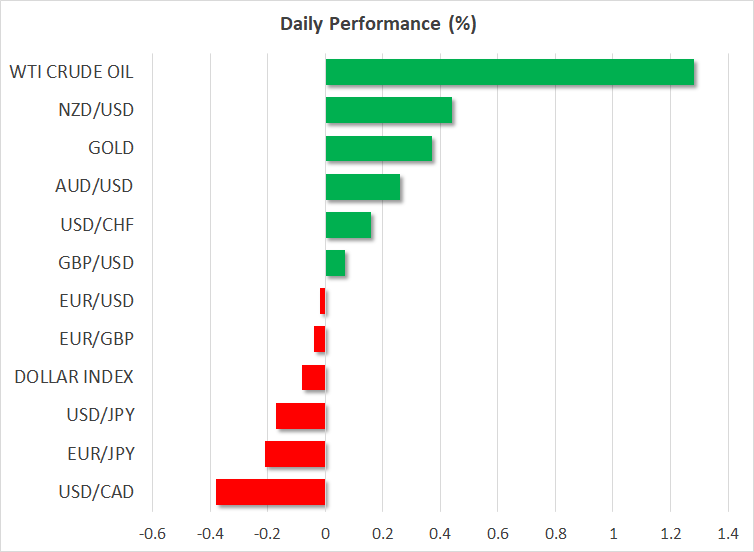This screenshot has height=552, width=754.
Task: Select the -0.6 axis value label
Action: (152, 533)
